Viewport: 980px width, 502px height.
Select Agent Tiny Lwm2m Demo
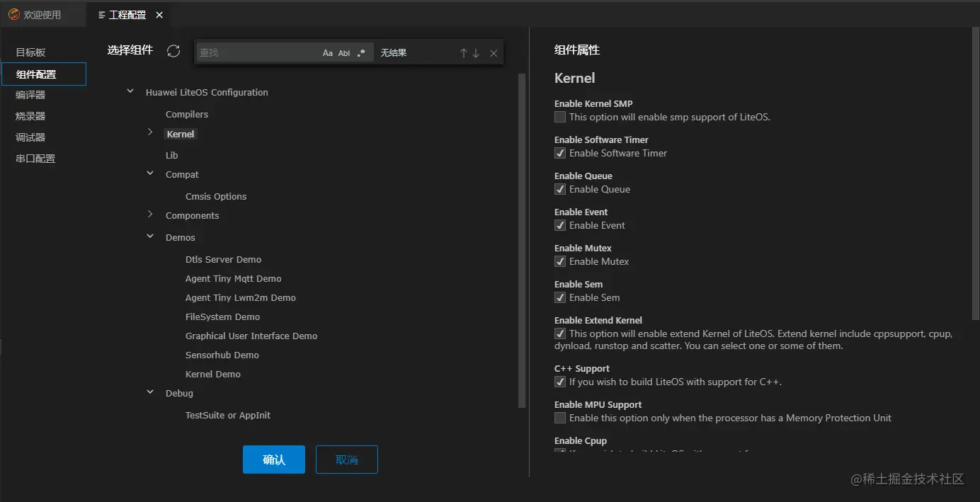(241, 297)
